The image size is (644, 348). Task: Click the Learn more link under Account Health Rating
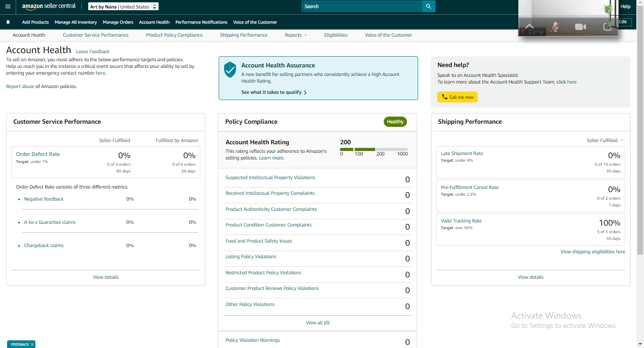pyautogui.click(x=271, y=158)
